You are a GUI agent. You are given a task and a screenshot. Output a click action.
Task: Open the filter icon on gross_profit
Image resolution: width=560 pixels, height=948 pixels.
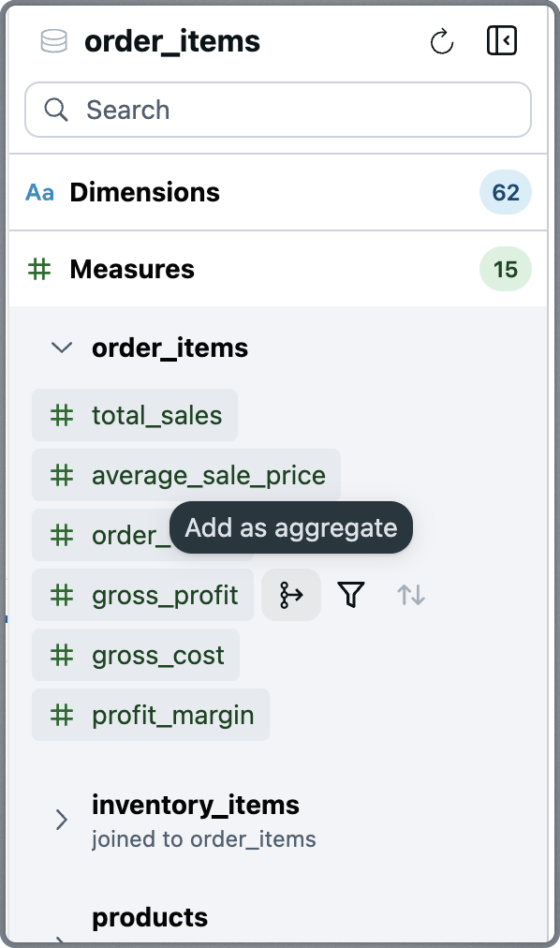351,595
